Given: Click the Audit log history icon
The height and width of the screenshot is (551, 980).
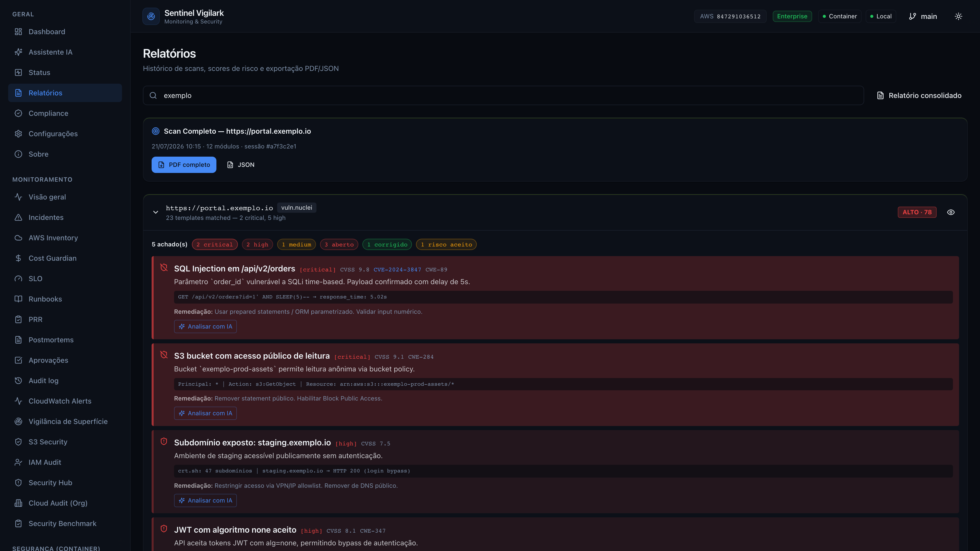Looking at the screenshot, I should pos(18,381).
